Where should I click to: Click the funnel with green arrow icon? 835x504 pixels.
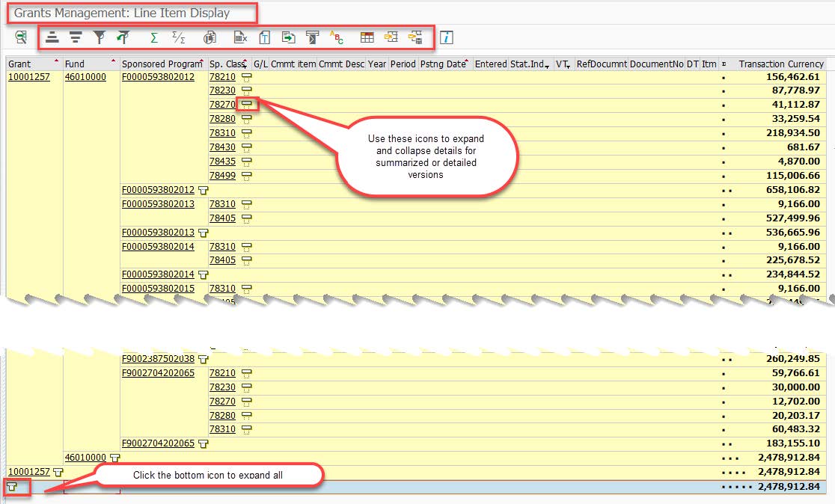tap(123, 37)
